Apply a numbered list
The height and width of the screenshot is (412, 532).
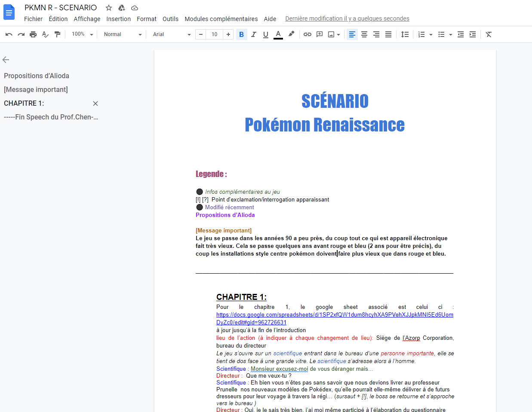(x=421, y=34)
